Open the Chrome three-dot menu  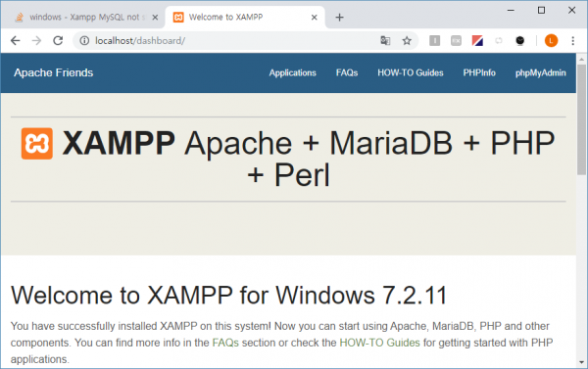click(572, 40)
